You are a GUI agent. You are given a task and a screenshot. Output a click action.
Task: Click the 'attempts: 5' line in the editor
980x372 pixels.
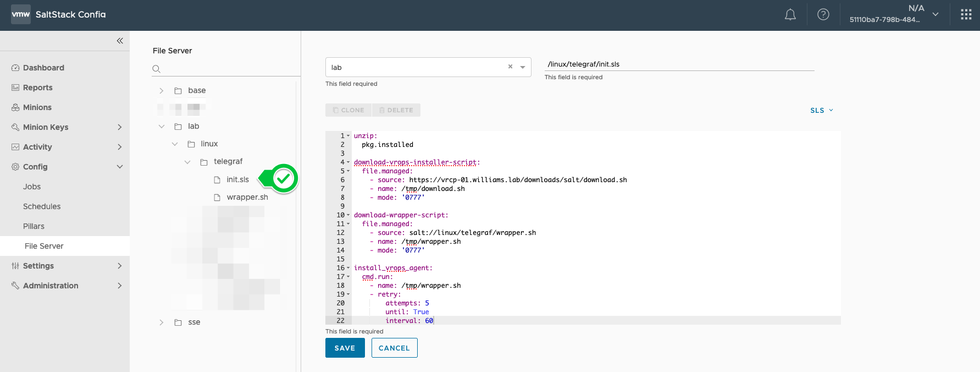coord(407,303)
